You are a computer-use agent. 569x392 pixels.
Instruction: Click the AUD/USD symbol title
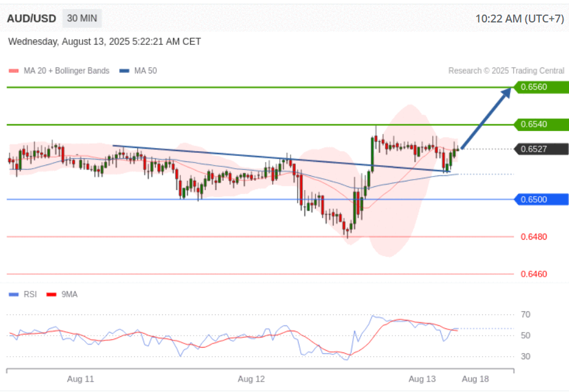coord(32,19)
